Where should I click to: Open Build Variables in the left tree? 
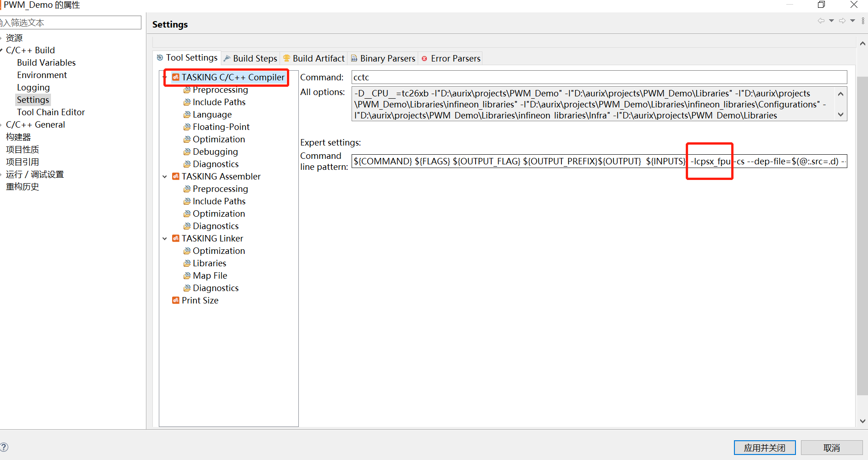tap(46, 62)
